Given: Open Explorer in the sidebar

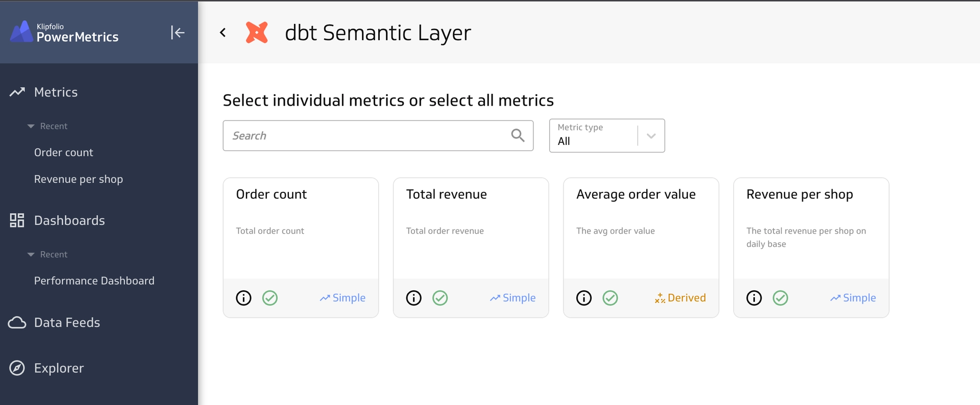Looking at the screenshot, I should pos(59,368).
